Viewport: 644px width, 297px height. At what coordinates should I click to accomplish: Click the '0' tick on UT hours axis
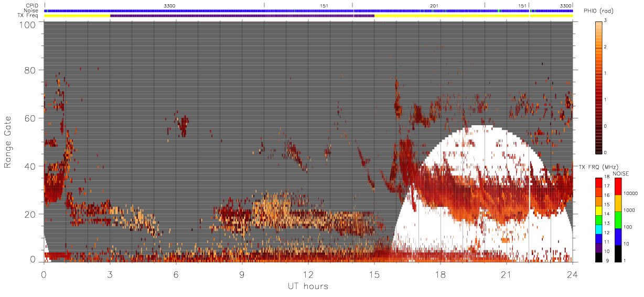(x=44, y=274)
